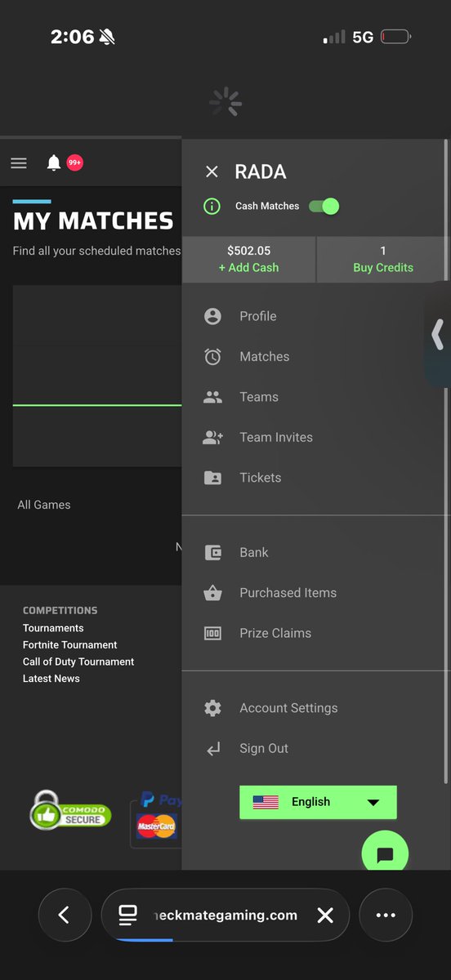
Task: Click the Prize Claims icon
Action: tap(212, 633)
